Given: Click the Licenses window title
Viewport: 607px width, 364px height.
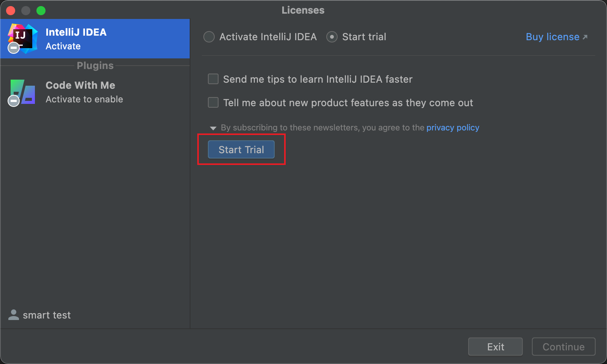Looking at the screenshot, I should pyautogui.click(x=303, y=10).
